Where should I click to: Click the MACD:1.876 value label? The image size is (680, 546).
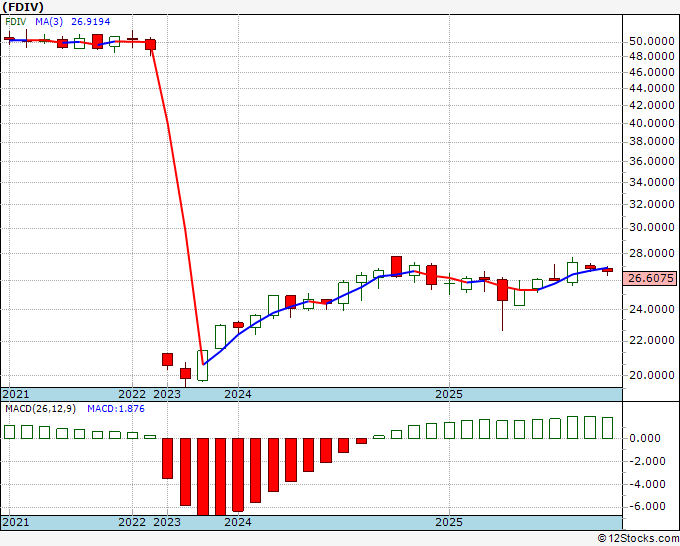[116, 409]
